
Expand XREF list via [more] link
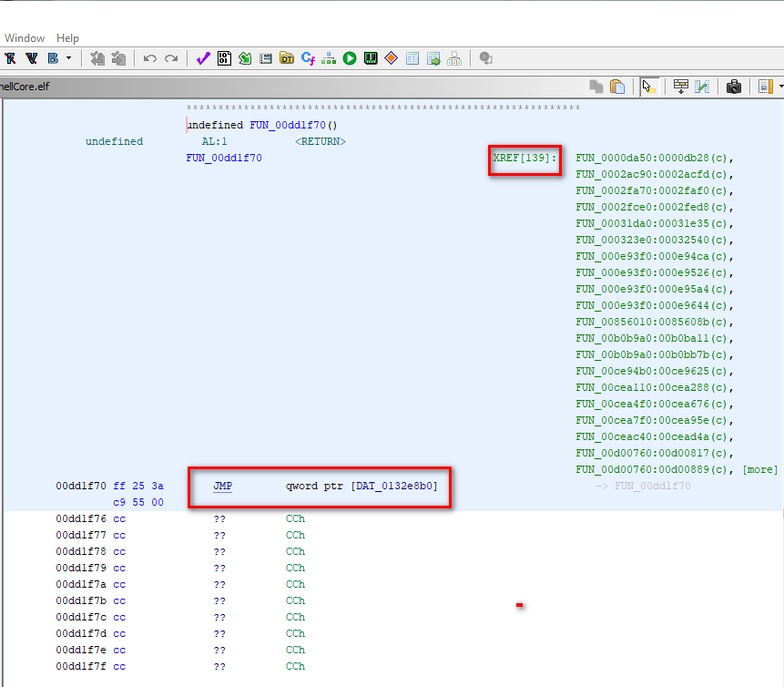(760, 469)
